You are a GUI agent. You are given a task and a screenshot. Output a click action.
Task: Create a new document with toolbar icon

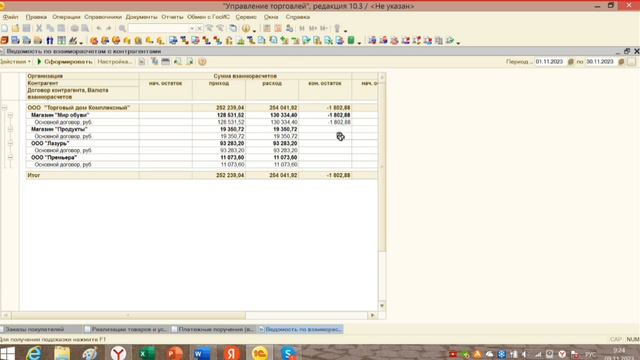click(x=4, y=28)
